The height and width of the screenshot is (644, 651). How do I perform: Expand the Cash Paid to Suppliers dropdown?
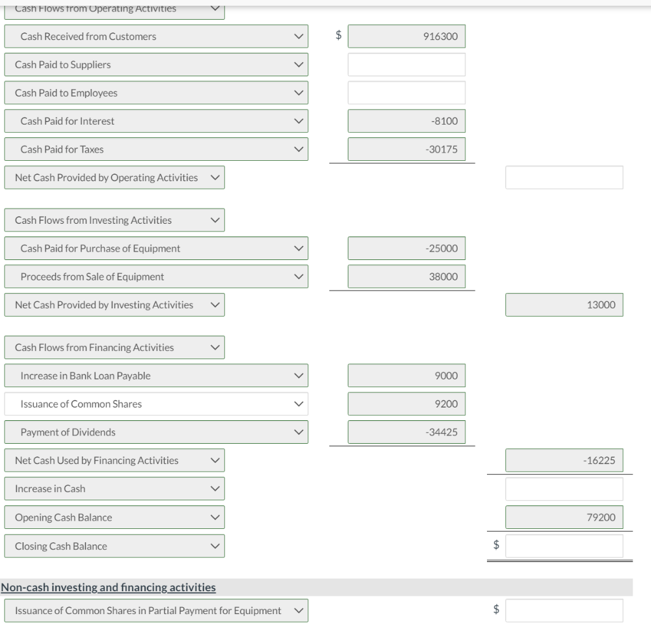pyautogui.click(x=156, y=64)
